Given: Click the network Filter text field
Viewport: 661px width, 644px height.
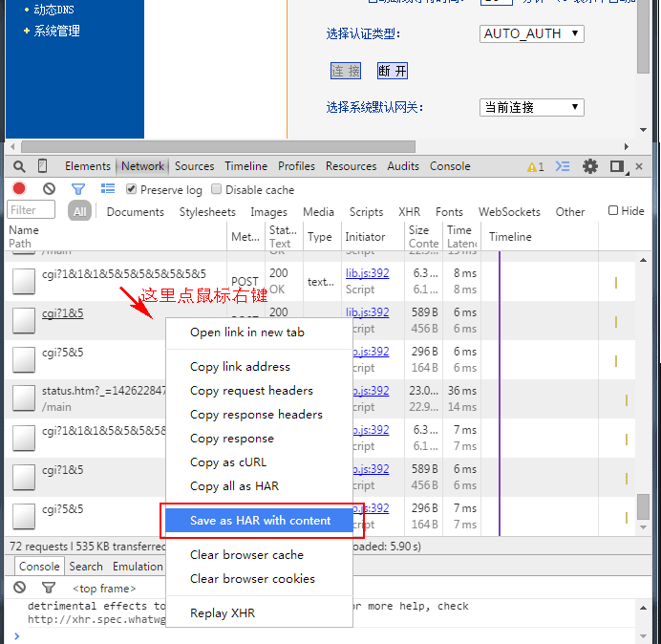Looking at the screenshot, I should tap(32, 210).
